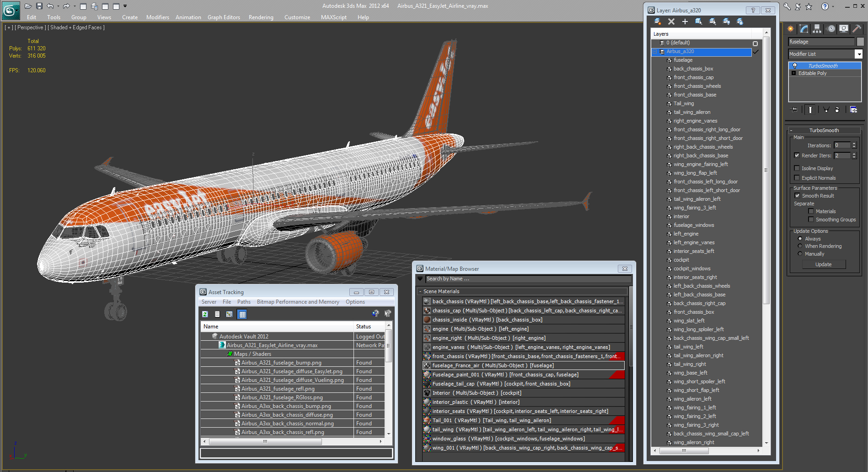Check Separate by Smoothing Groups

click(811, 220)
